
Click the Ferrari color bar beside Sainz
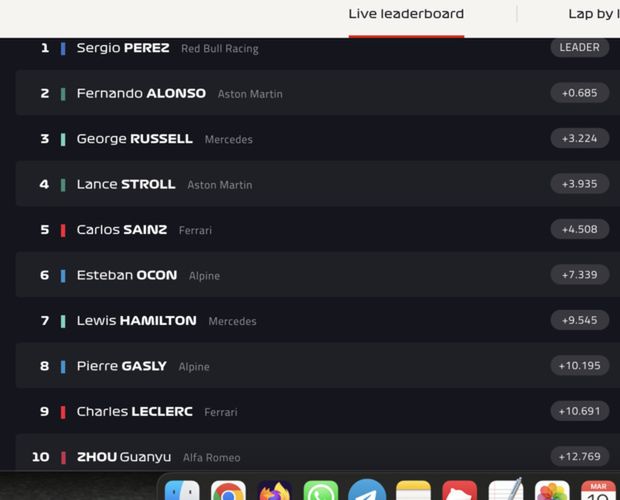coord(63,230)
